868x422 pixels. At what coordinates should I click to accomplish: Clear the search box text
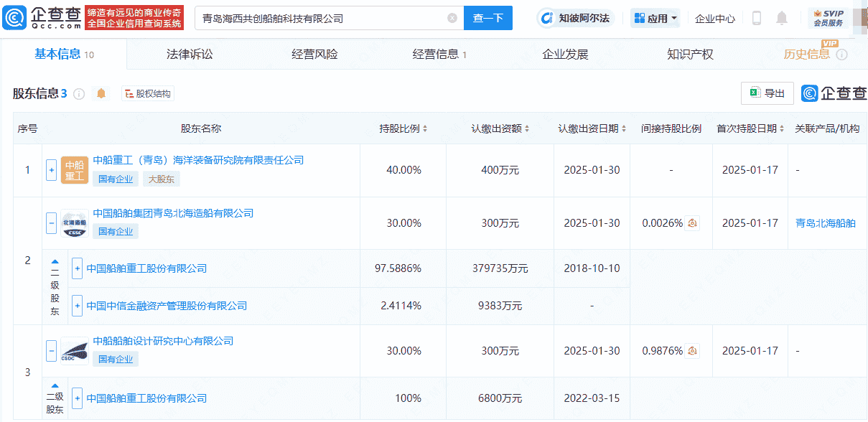tap(452, 19)
